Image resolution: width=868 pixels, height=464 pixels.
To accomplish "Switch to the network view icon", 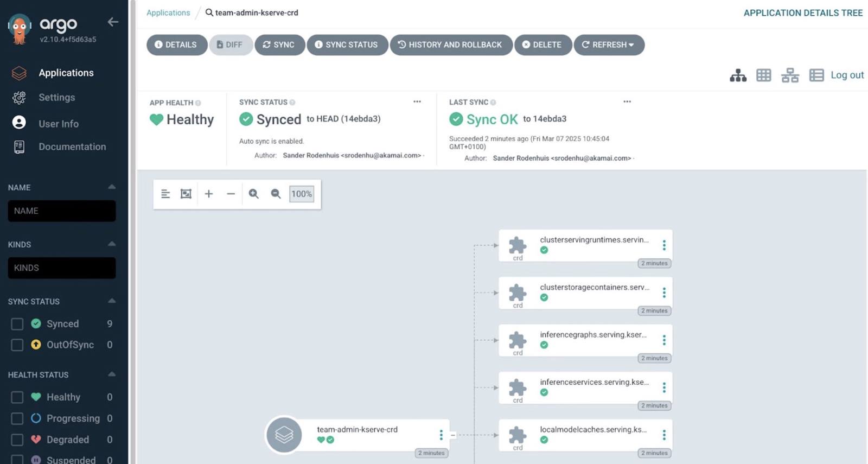I will 790,75.
